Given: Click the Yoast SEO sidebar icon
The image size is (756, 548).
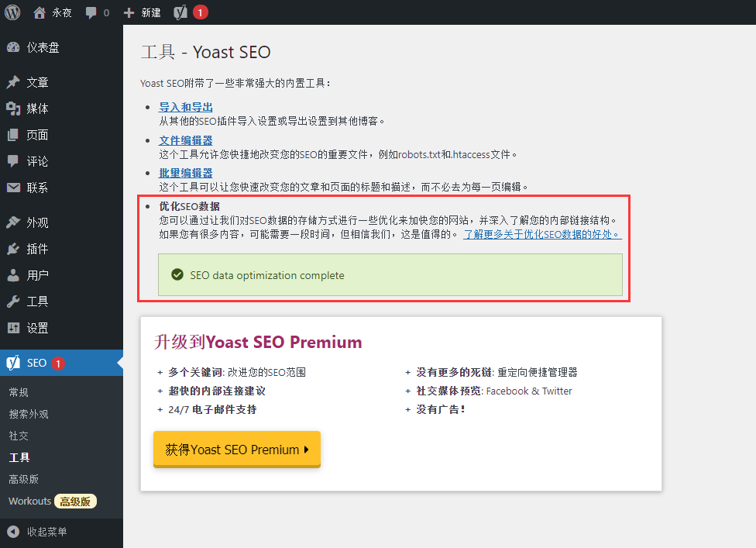Looking at the screenshot, I should click(13, 363).
